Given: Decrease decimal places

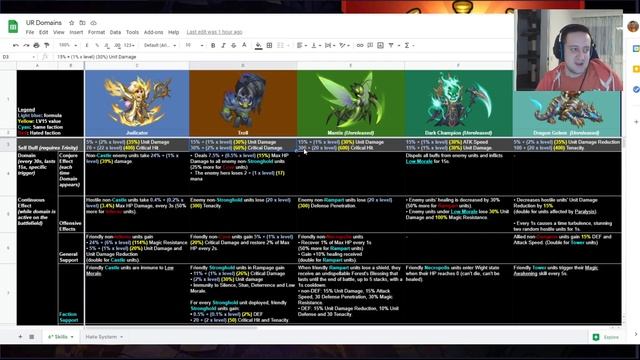Looking at the screenshot, I should (x=107, y=45).
